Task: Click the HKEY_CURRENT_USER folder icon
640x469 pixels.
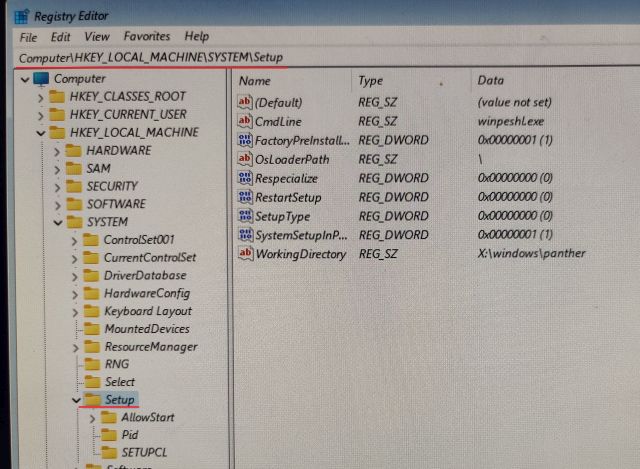Action: coord(57,115)
